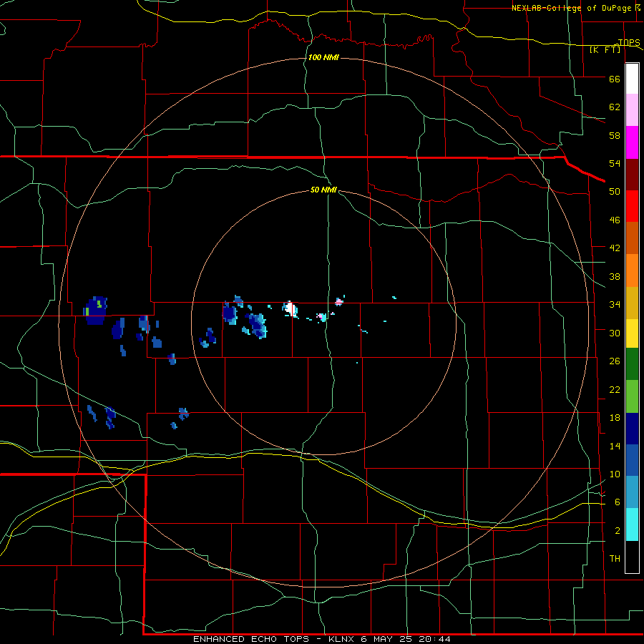Click the [K FT] units label
Viewport: 644px width, 644px height.
click(x=605, y=50)
